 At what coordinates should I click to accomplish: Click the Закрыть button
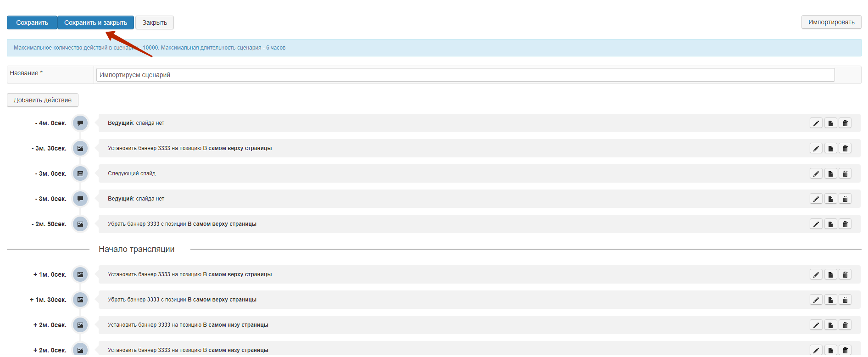(155, 22)
